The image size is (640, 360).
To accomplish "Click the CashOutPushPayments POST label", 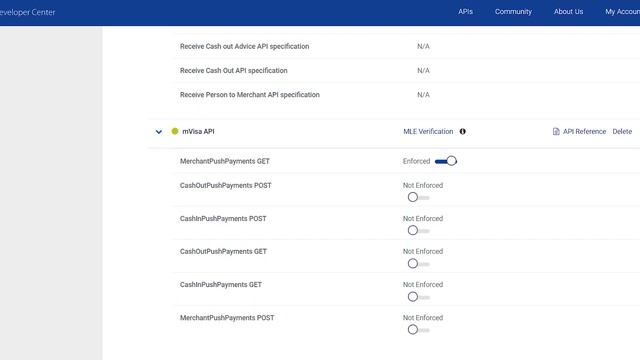I will pos(225,185).
